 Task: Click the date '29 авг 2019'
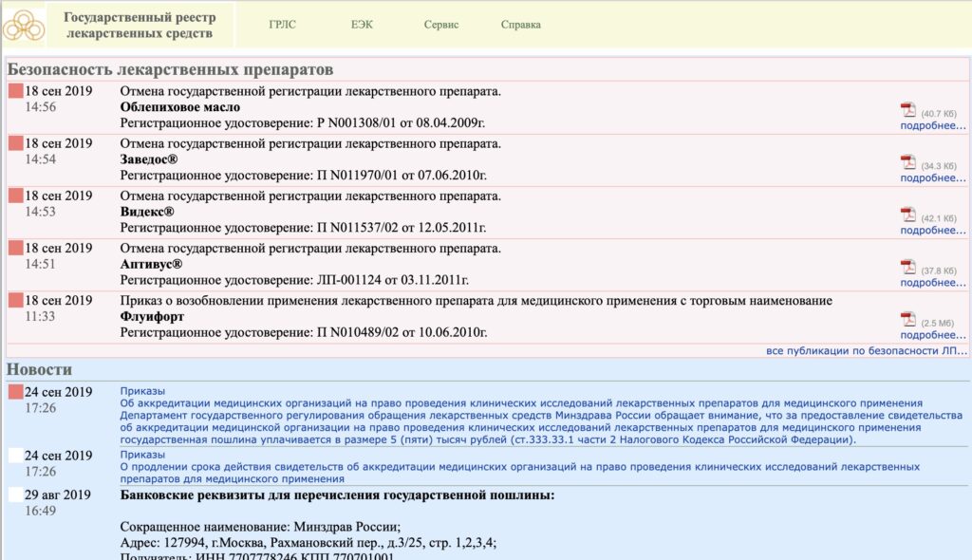(58, 495)
